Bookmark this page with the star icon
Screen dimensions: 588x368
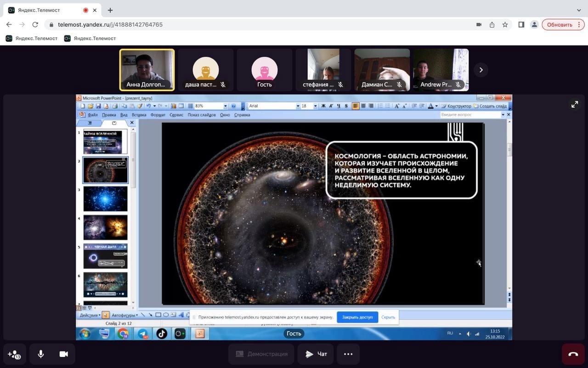[x=505, y=24]
